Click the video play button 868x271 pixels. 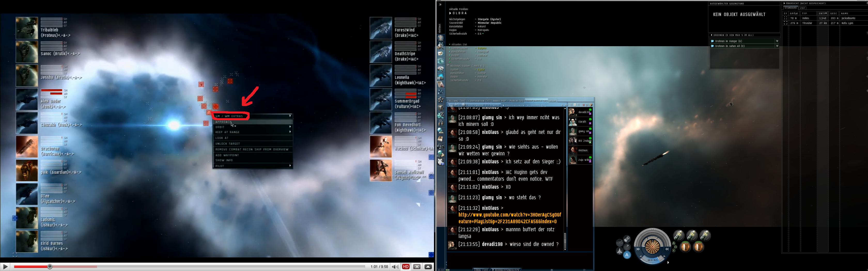[5, 267]
